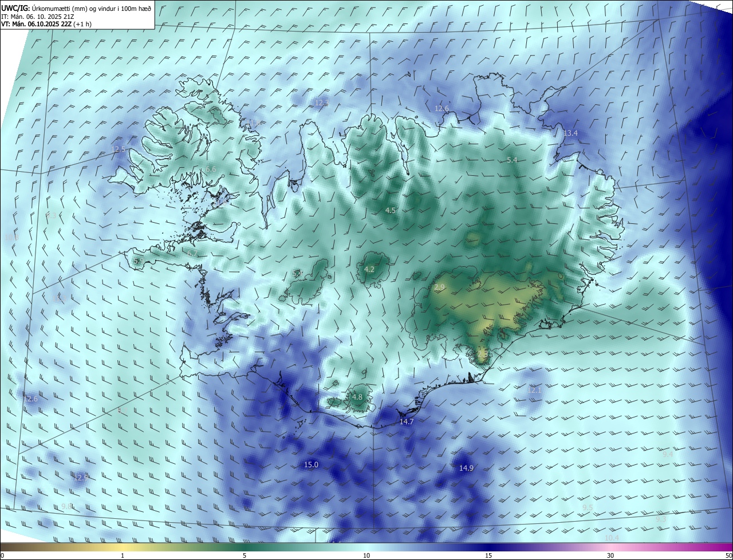The height and width of the screenshot is (560, 733).
Task: Select the 5 tick on the color scale
Action: [245, 555]
